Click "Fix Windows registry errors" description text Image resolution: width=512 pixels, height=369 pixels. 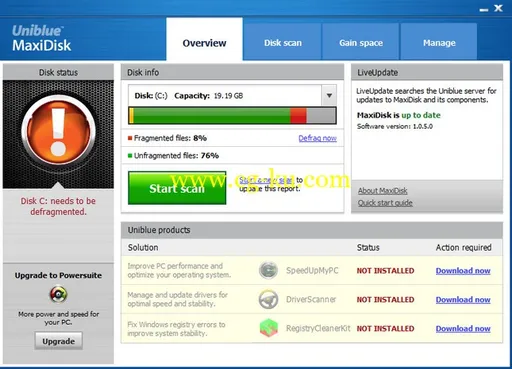point(176,329)
